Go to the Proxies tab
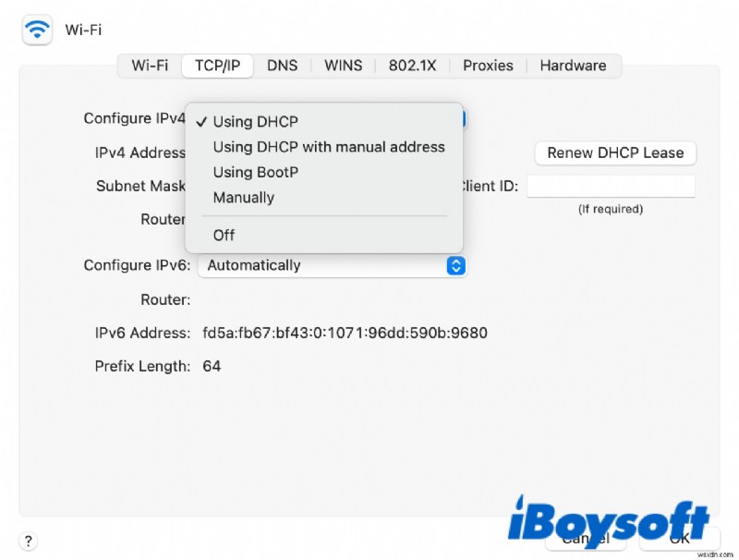Screen dimensions: 739x560 click(488, 66)
